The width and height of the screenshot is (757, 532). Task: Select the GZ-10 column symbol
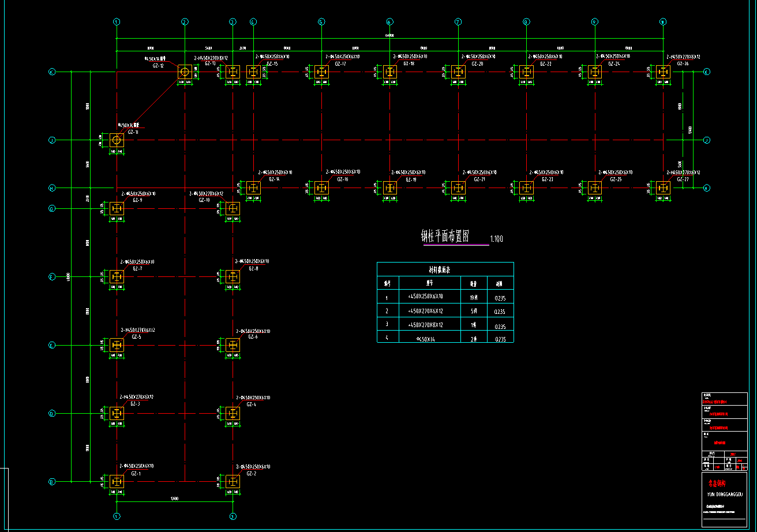tap(233, 209)
